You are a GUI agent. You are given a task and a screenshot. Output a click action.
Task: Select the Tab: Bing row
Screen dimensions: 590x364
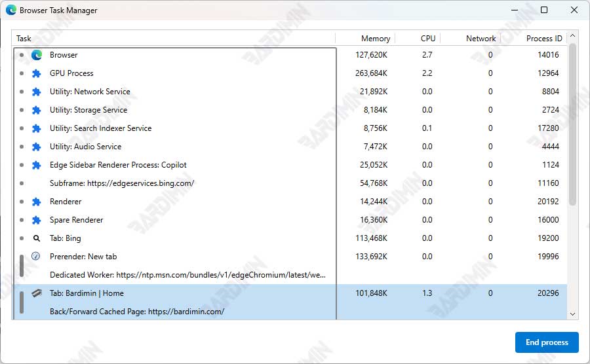click(x=290, y=238)
